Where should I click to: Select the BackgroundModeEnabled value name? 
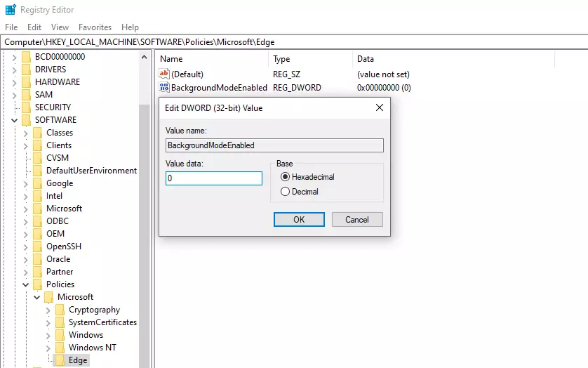tap(219, 88)
